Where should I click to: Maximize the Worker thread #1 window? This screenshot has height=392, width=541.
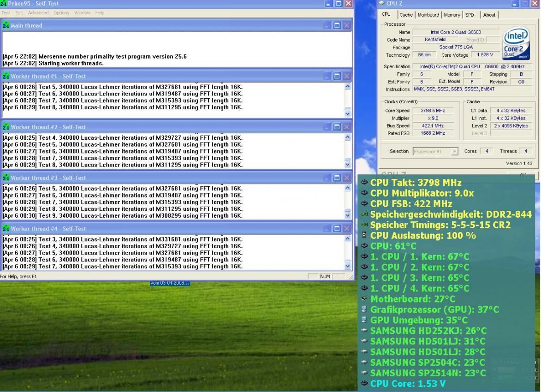coord(337,76)
